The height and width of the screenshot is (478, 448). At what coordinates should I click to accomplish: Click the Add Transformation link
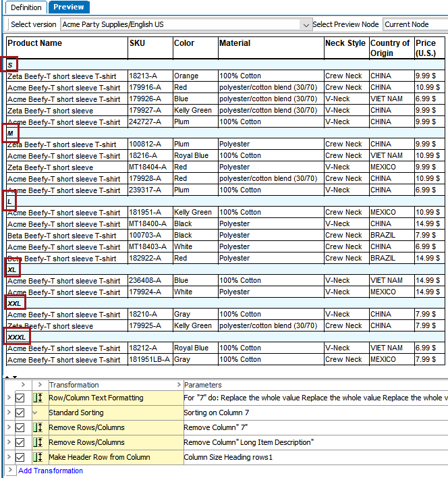(51, 471)
